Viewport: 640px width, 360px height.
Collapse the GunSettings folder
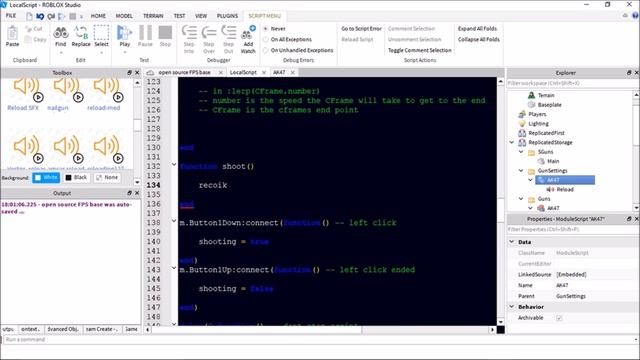coord(521,171)
